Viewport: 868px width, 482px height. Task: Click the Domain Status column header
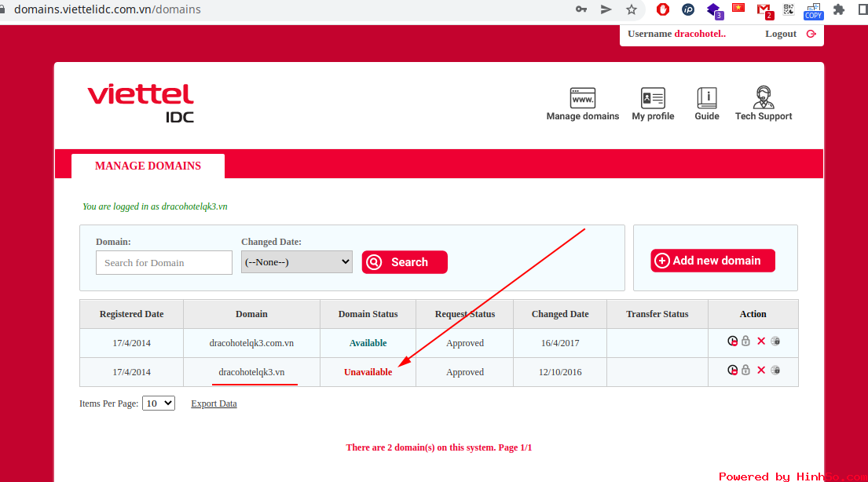[x=368, y=314]
